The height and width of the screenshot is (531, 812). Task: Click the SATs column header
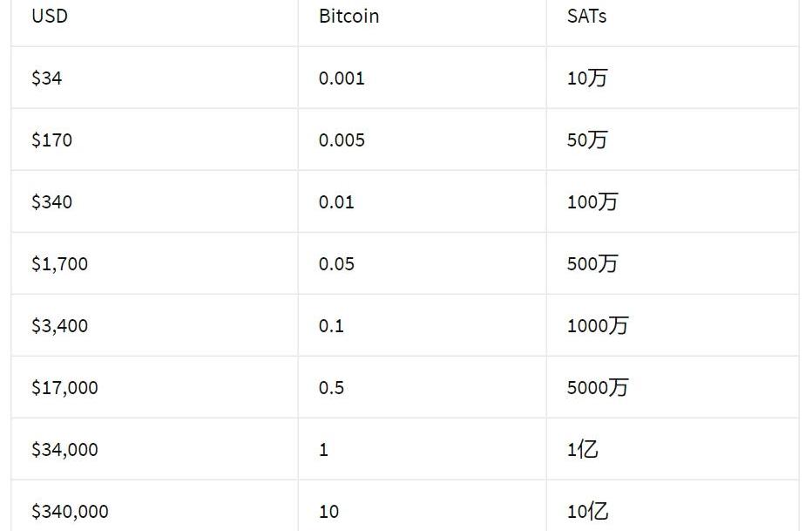pyautogui.click(x=586, y=17)
